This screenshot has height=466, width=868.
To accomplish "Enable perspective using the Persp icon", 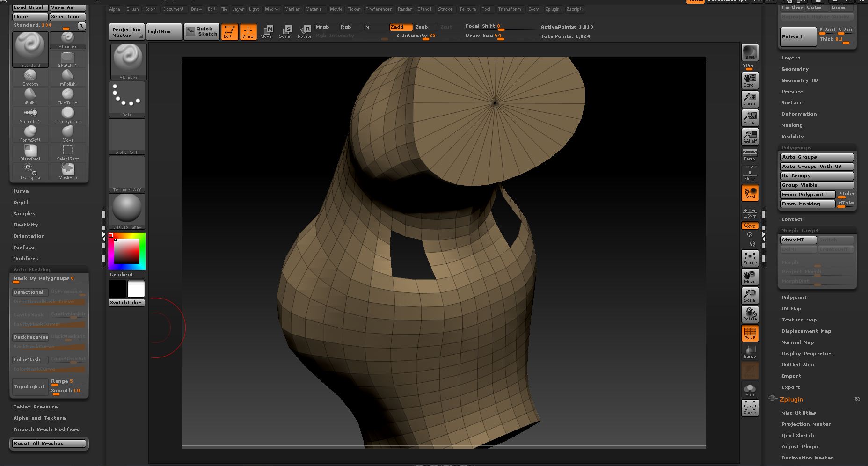I will tap(750, 154).
